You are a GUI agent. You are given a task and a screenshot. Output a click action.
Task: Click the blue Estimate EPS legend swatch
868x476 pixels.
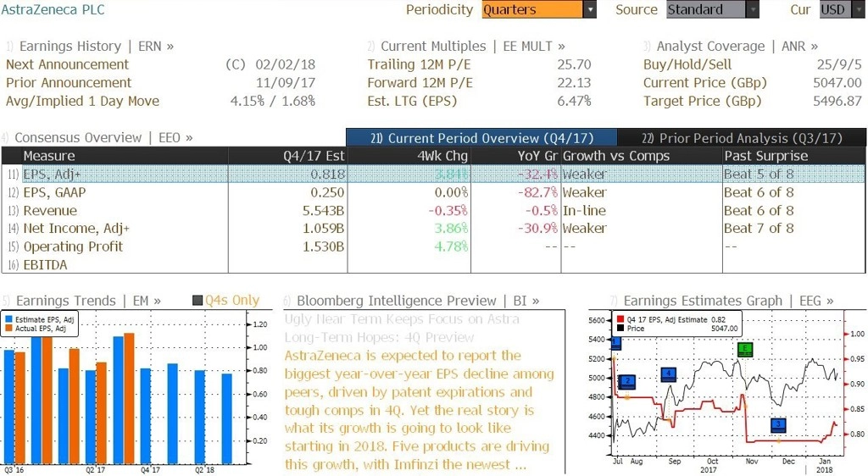click(8, 319)
